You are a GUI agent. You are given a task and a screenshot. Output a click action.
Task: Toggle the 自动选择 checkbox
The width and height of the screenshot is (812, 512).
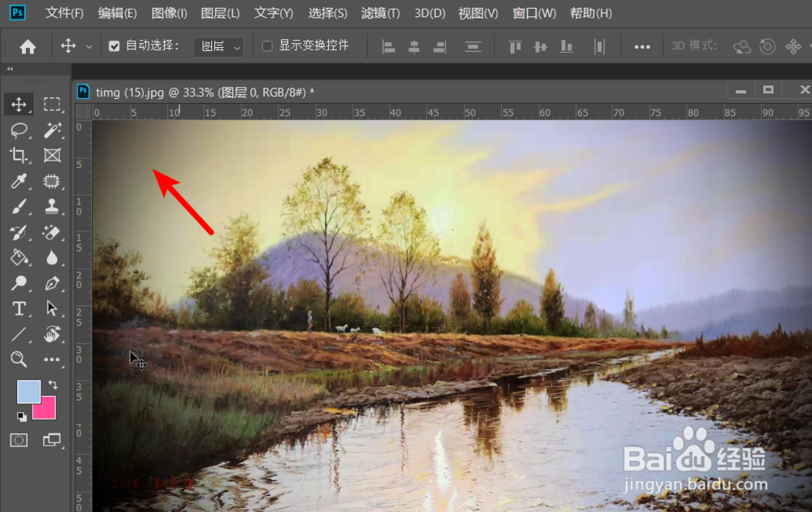[x=114, y=46]
